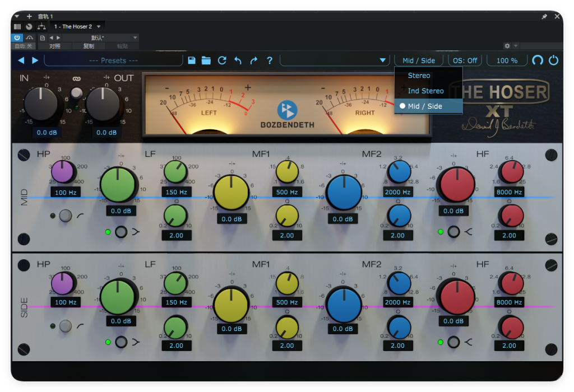Screen dimensions: 574x392
Task: Toggle the plugin power icon in the blue toolbar
Action: click(553, 60)
